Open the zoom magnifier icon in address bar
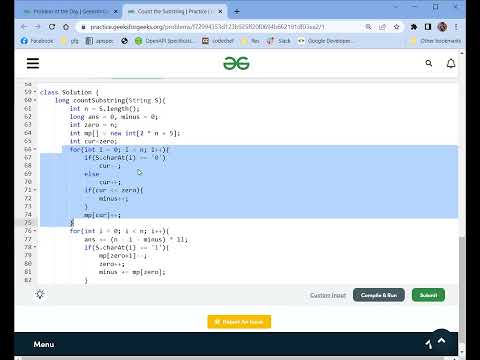Image resolution: width=480 pixels, height=360 pixels. click(368, 27)
